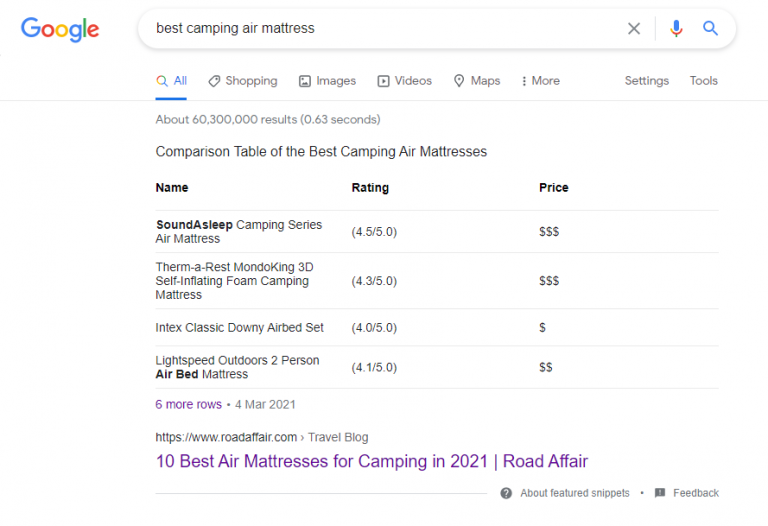Switch to the Shopping tab
The image size is (768, 526).
pos(242,81)
